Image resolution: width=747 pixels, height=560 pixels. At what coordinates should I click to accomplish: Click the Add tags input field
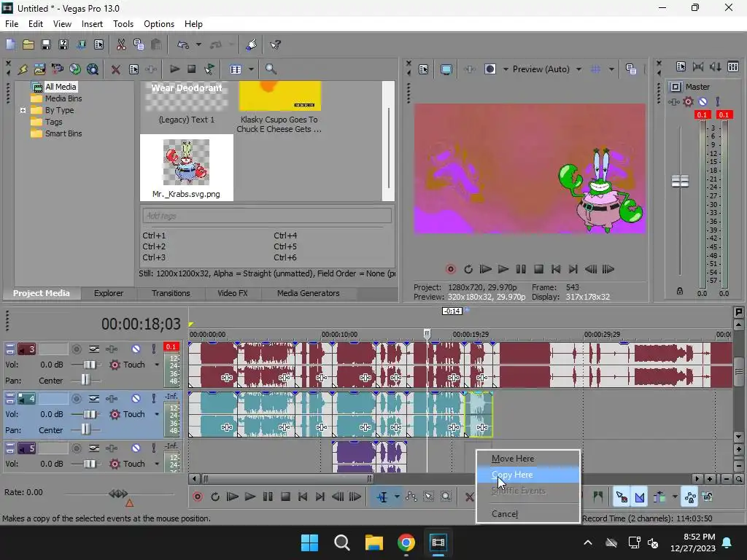click(x=267, y=216)
